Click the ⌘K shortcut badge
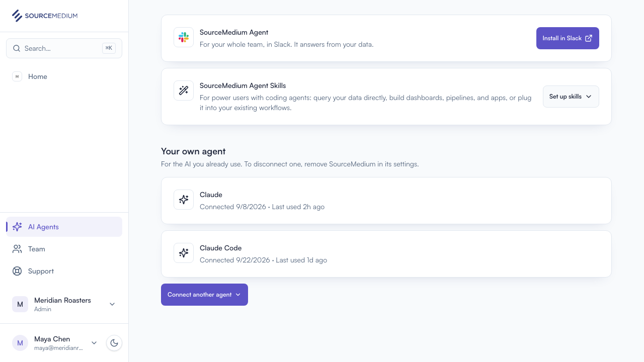This screenshot has height=362, width=644. (x=109, y=48)
